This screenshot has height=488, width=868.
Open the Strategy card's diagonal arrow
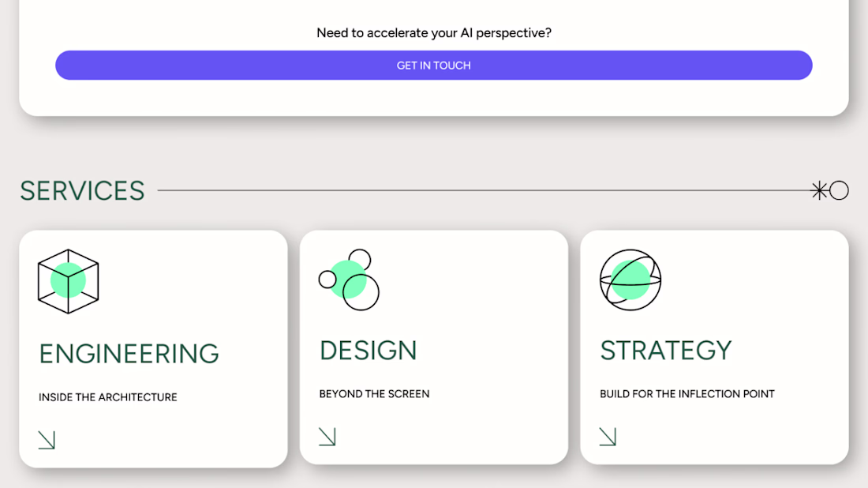[x=608, y=437]
